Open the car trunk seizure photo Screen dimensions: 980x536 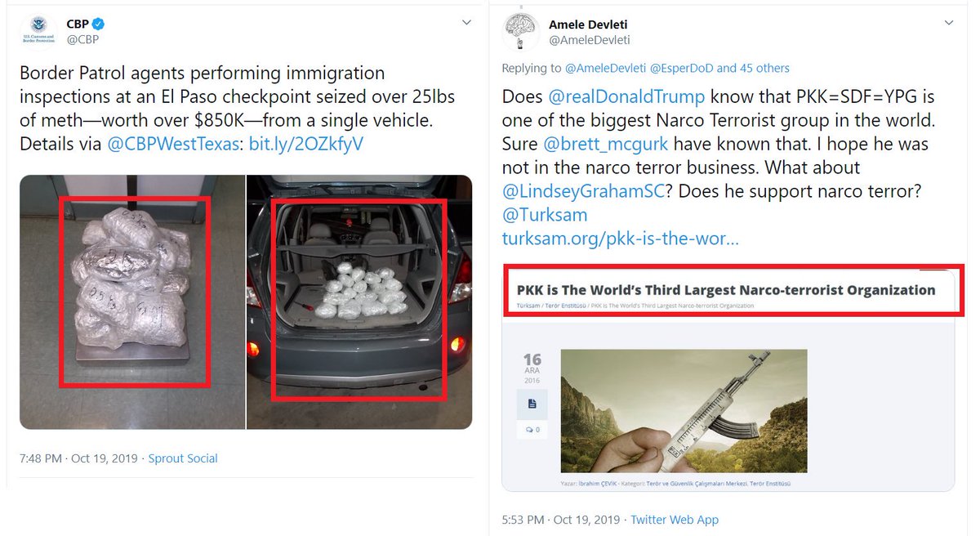click(x=359, y=302)
